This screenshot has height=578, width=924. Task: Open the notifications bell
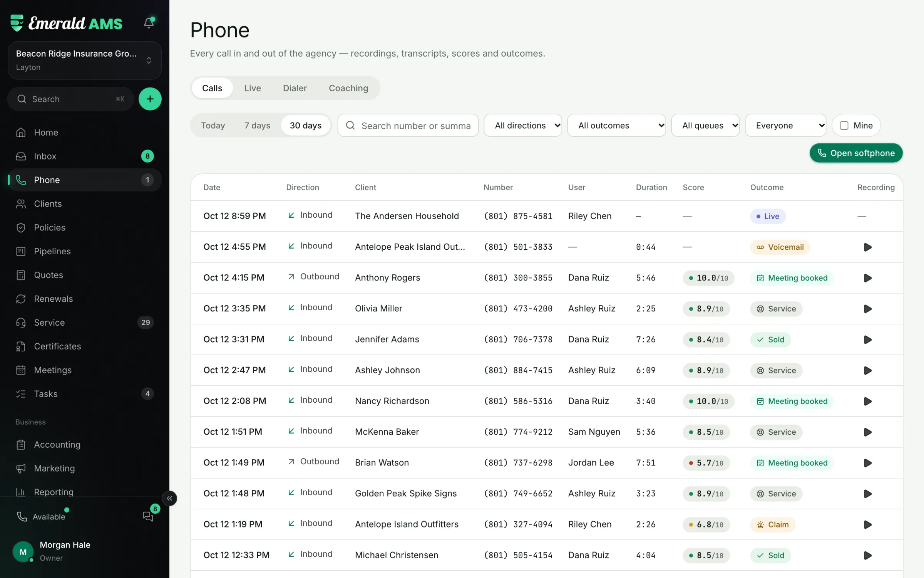[x=149, y=23]
